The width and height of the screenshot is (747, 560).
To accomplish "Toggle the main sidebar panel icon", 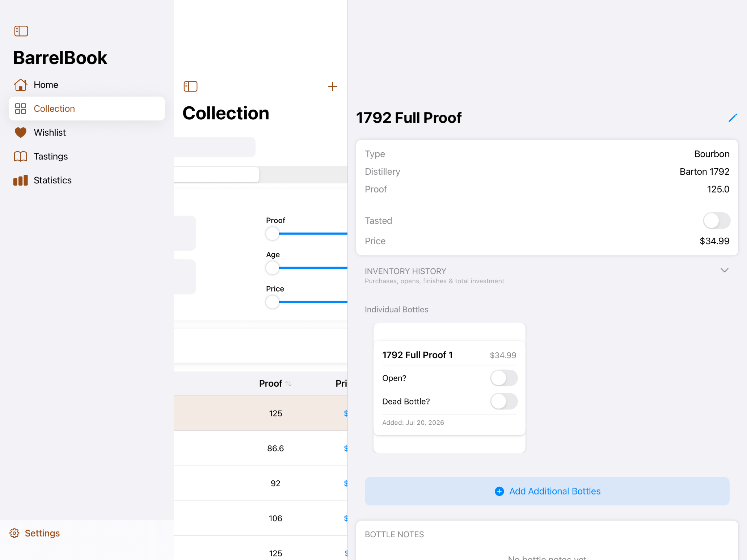I will coord(21,31).
